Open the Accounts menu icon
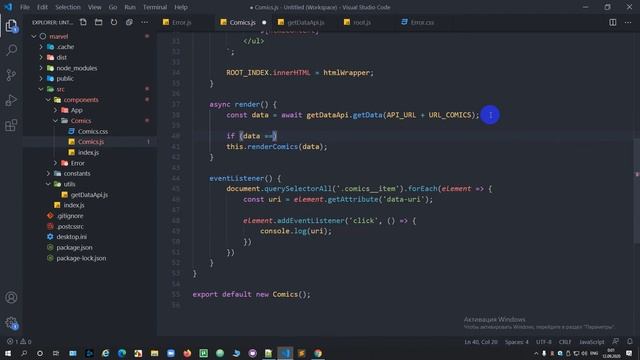 pos(11,297)
